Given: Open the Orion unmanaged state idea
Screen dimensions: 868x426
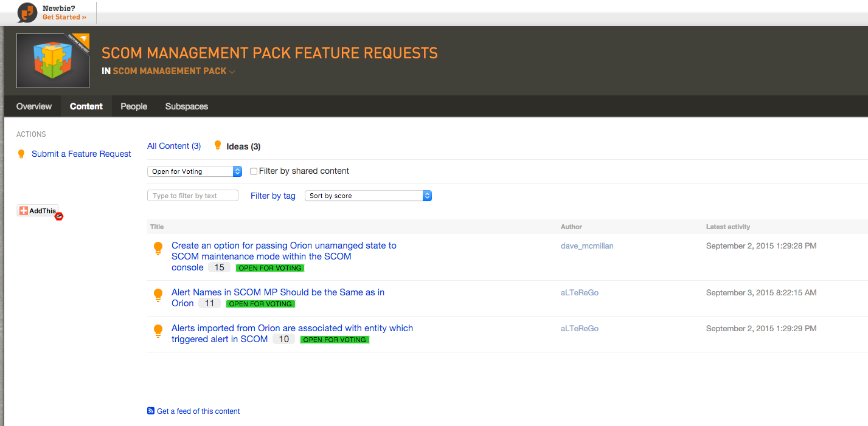Looking at the screenshot, I should (x=284, y=256).
